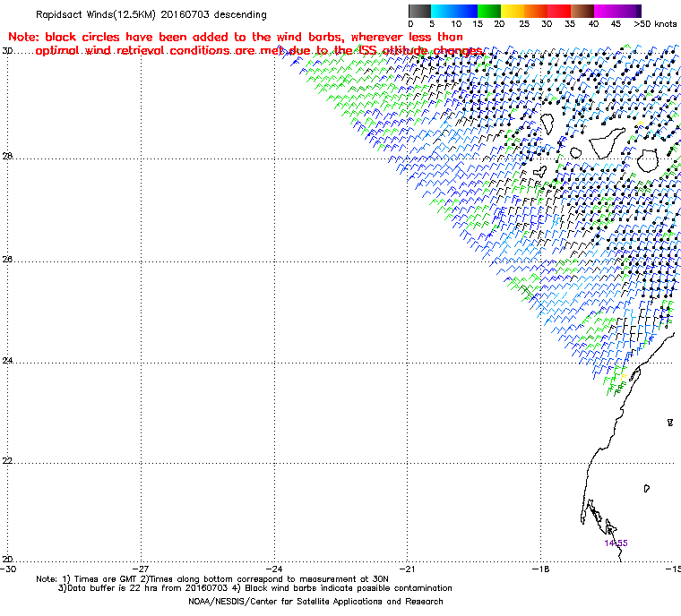Select the orange 25-30 knots legend segment
This screenshot has width=681, height=616.
pos(536,11)
